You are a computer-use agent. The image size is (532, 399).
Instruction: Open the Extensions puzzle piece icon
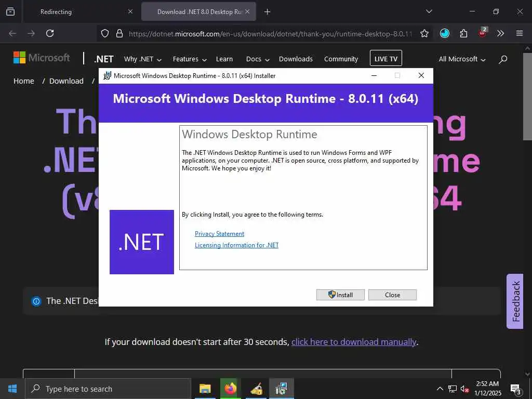coord(463,33)
